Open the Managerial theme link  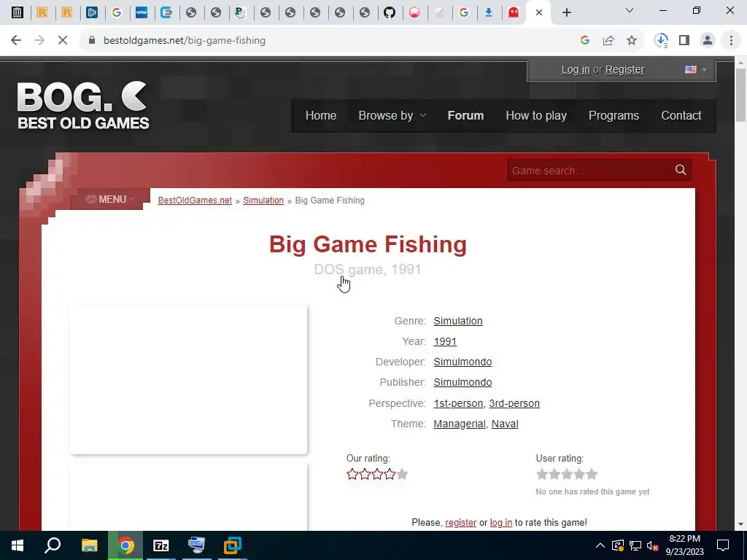point(460,424)
